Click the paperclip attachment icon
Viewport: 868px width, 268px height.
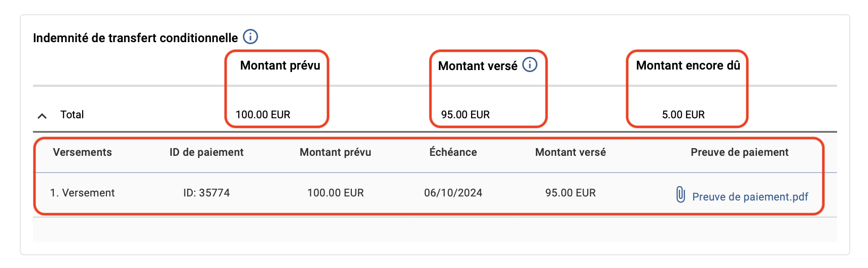pos(681,194)
